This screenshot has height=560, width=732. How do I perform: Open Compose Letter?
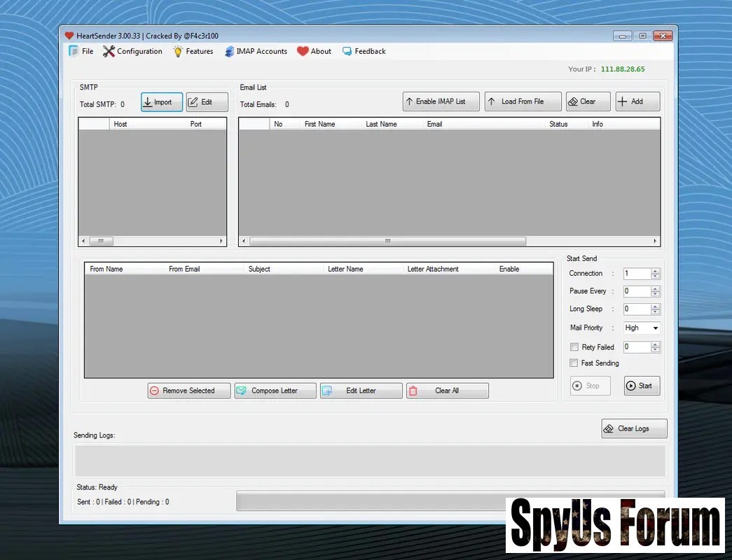pos(275,391)
